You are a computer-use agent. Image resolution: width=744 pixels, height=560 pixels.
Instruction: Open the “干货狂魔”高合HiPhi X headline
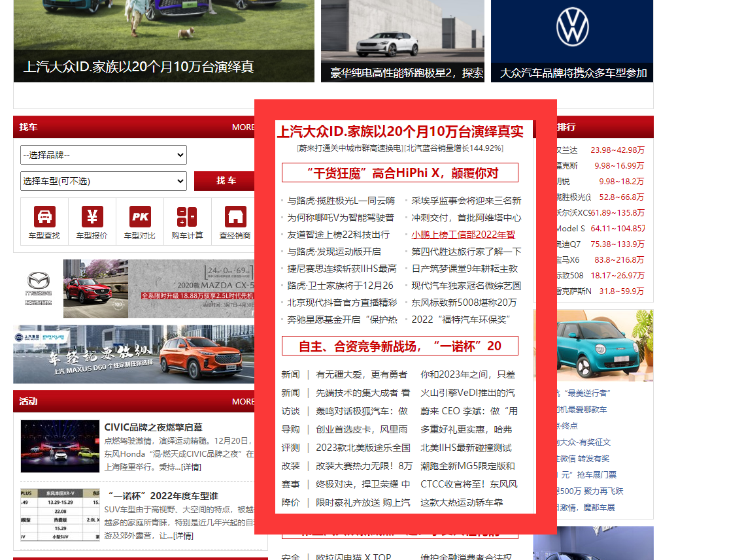point(400,173)
